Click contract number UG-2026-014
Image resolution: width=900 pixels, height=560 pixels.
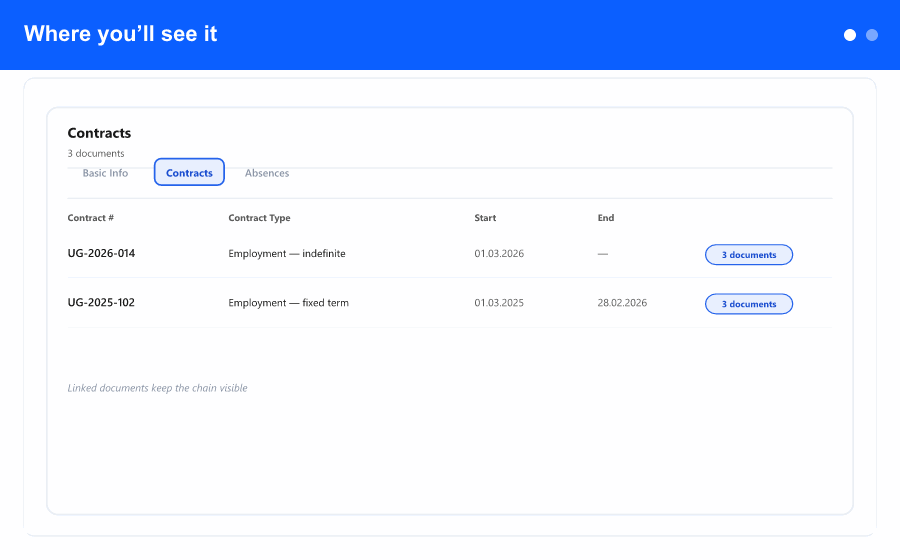[x=101, y=253]
